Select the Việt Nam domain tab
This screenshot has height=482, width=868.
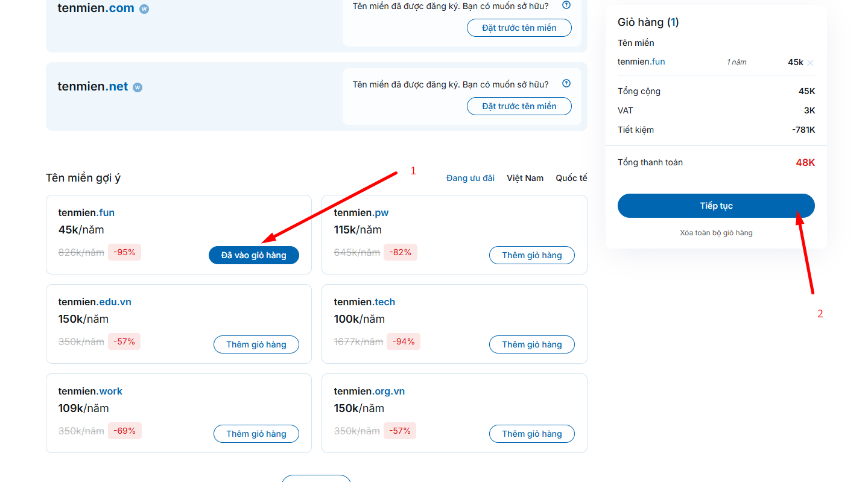pyautogui.click(x=525, y=178)
